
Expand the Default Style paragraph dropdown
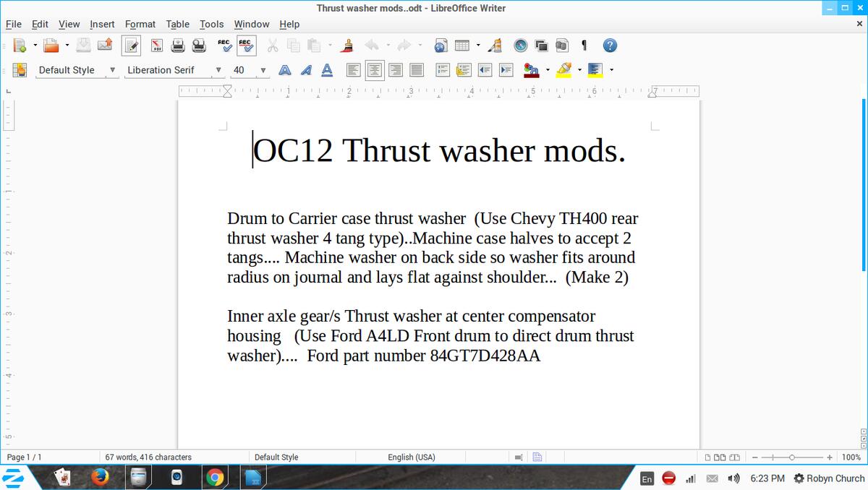click(x=112, y=70)
